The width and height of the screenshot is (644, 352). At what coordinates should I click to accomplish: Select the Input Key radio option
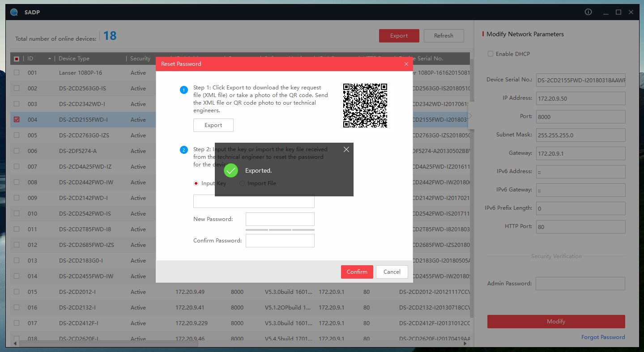(x=196, y=183)
